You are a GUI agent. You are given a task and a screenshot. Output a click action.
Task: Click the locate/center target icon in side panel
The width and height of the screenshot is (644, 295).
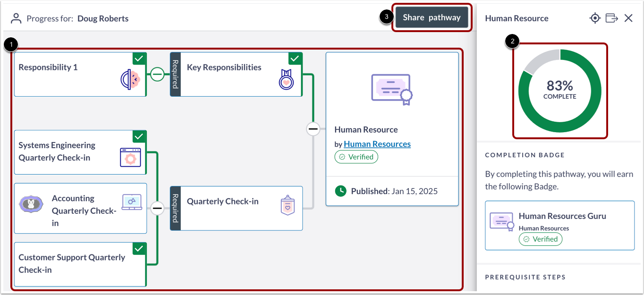tap(595, 18)
